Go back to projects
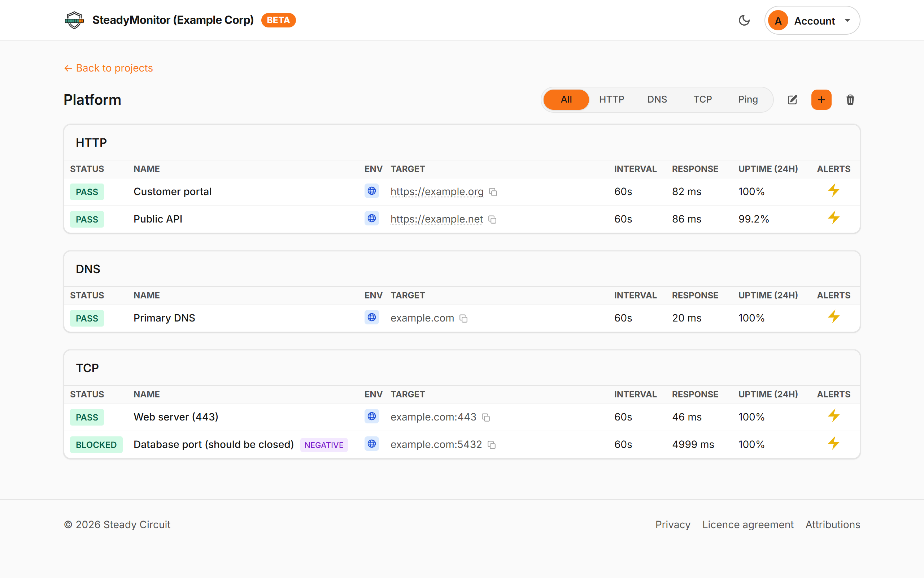This screenshot has width=924, height=578. [108, 68]
